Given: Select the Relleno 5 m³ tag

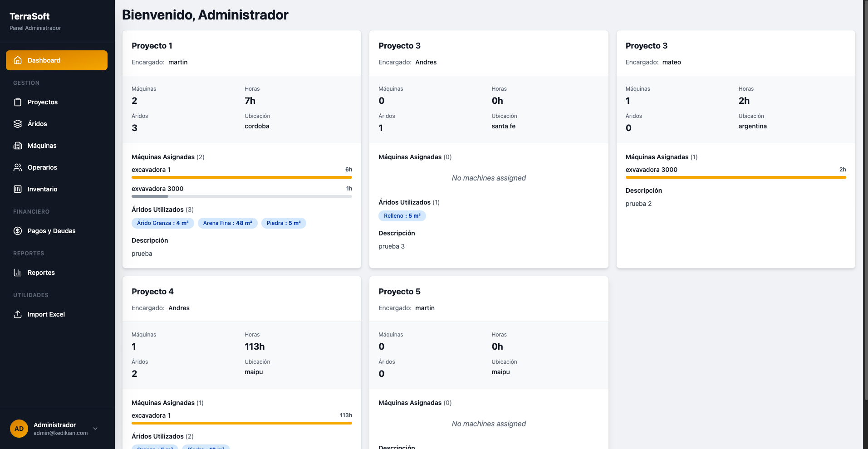Looking at the screenshot, I should coord(402,215).
